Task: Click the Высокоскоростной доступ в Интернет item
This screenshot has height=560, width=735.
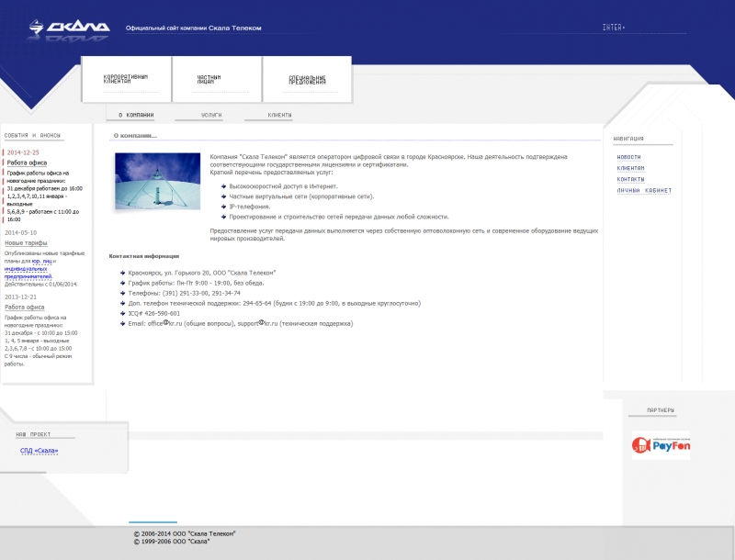Action: pyautogui.click(x=283, y=186)
